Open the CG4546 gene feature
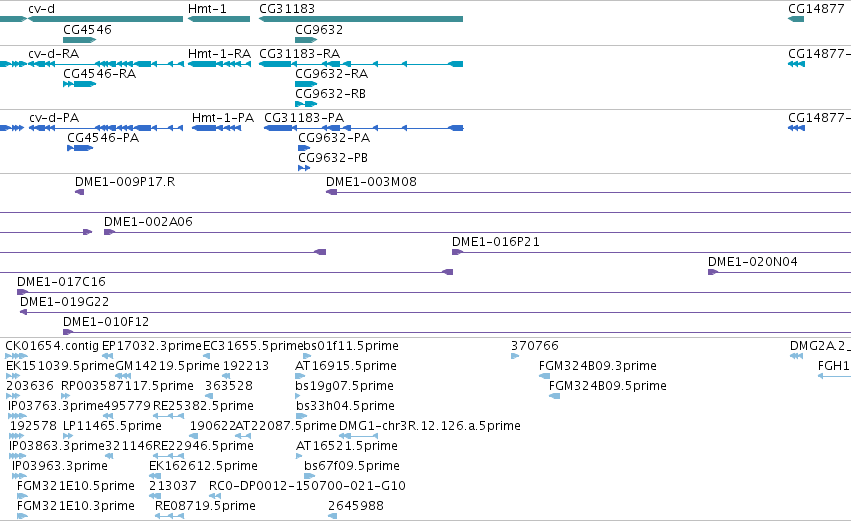The width and height of the screenshot is (851, 521). coord(79,40)
